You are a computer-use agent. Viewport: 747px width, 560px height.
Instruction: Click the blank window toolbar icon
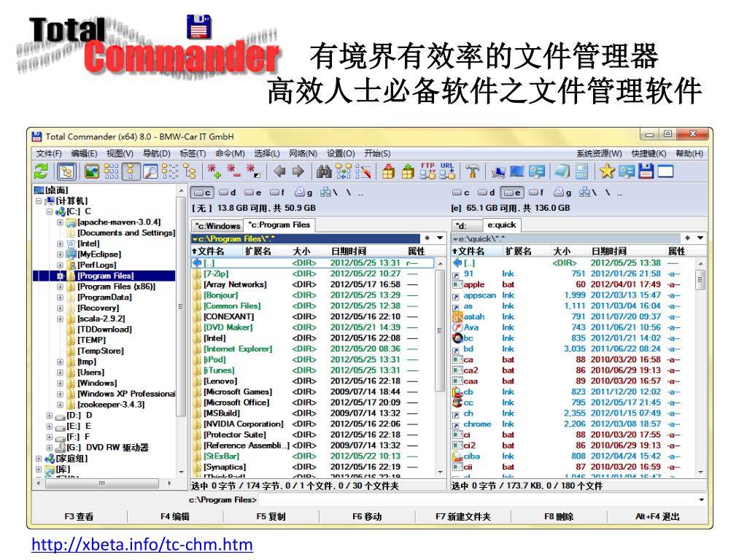tap(665, 171)
